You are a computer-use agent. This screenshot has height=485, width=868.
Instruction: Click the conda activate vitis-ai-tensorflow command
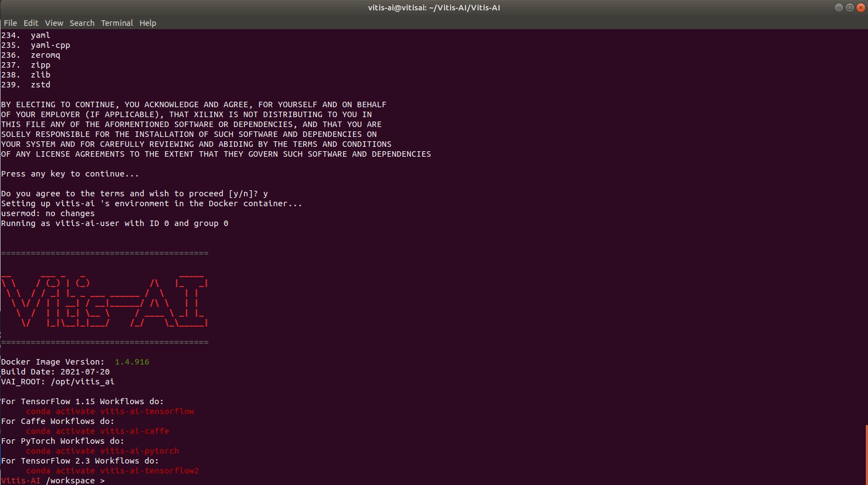click(x=110, y=411)
